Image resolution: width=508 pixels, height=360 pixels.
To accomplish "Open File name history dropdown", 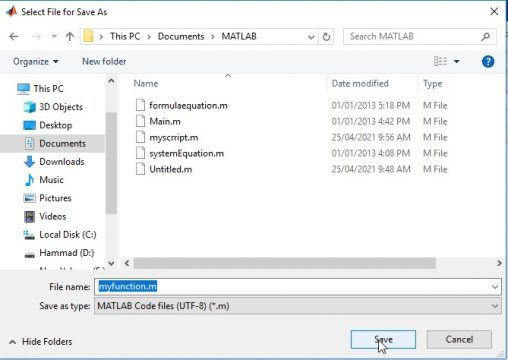I will click(x=495, y=287).
